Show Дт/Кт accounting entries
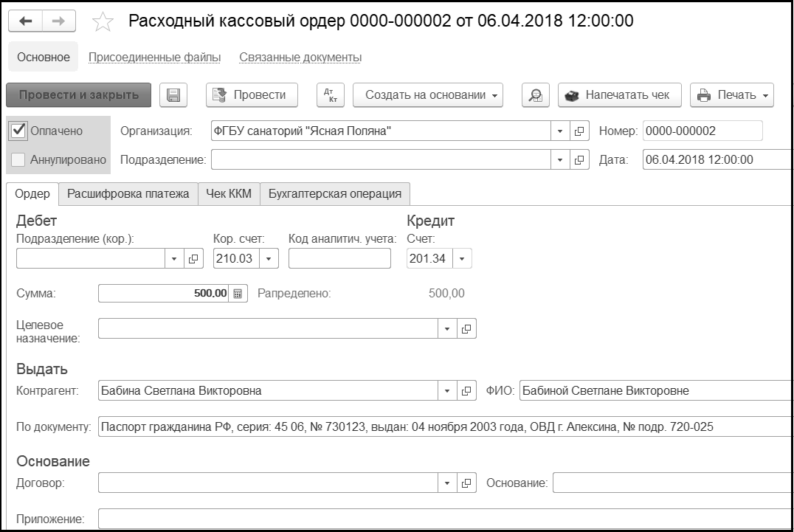This screenshot has width=794, height=532. (x=330, y=95)
